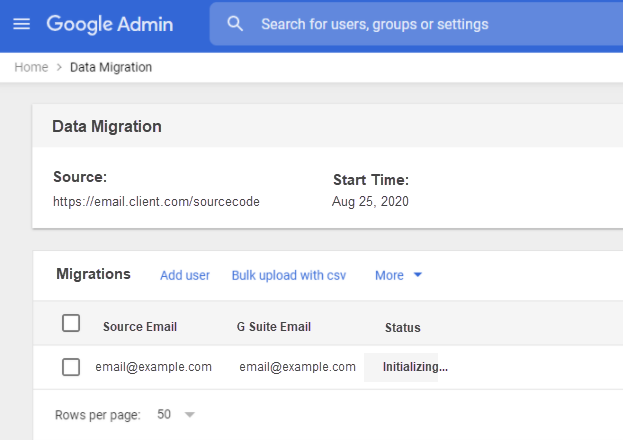Select the email@example.com row checkbox
The image size is (623, 440).
tap(71, 367)
